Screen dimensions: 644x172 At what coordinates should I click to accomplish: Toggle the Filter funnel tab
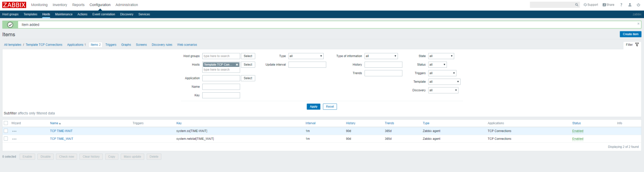pyautogui.click(x=632, y=45)
